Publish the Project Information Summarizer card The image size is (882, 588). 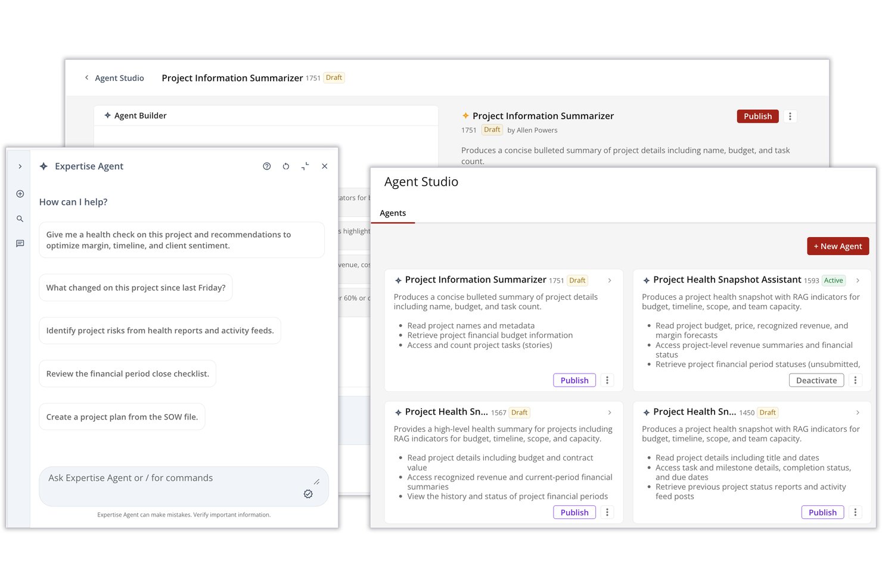[574, 380]
